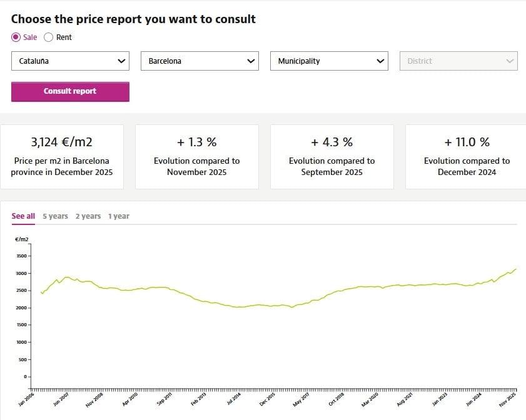Screen dimensions: 526x420
Task: Click the 3,124 €/m2 price card
Action: point(61,156)
